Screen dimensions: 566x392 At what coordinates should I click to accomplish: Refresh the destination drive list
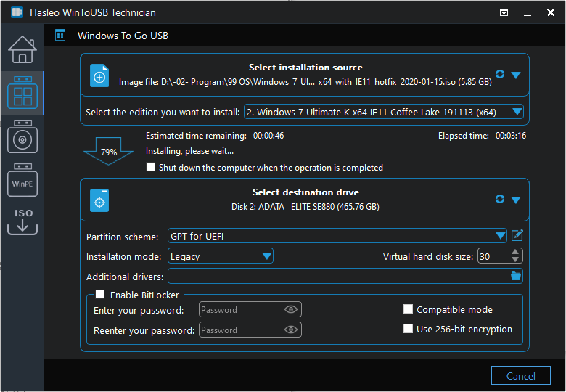[x=500, y=199]
